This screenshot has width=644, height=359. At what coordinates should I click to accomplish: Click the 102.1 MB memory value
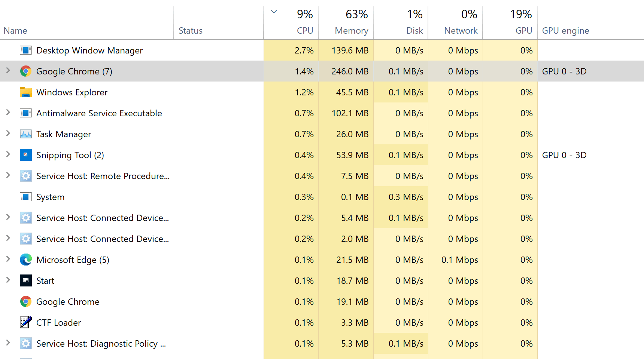click(x=350, y=113)
